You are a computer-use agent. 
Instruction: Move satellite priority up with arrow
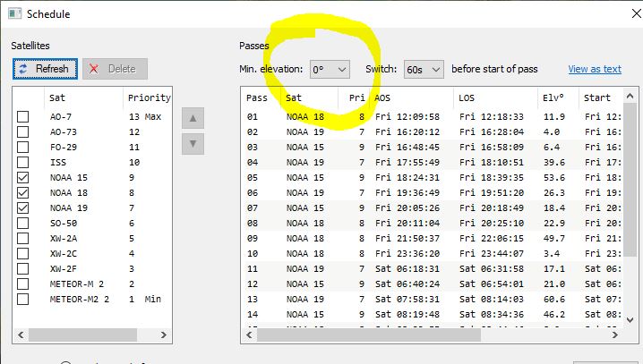191,119
